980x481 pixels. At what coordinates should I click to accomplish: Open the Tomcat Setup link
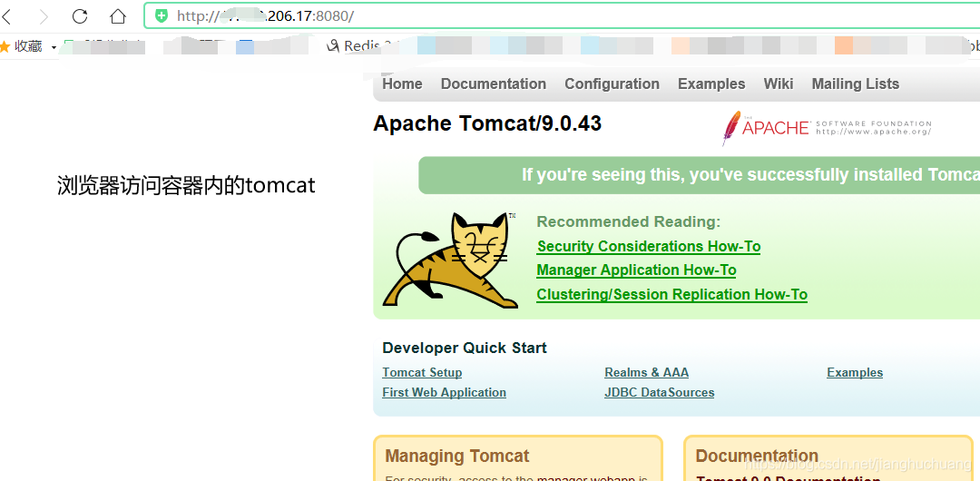pos(422,373)
